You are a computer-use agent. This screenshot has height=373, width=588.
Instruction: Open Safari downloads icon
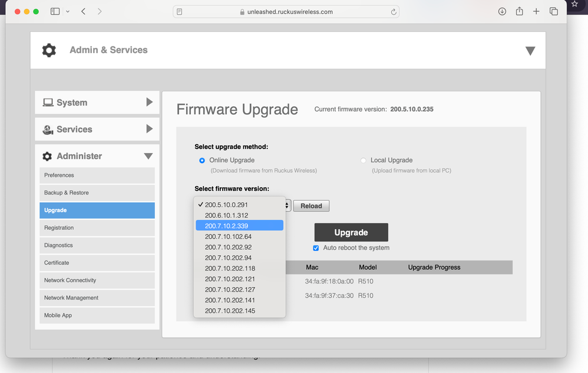point(502,12)
